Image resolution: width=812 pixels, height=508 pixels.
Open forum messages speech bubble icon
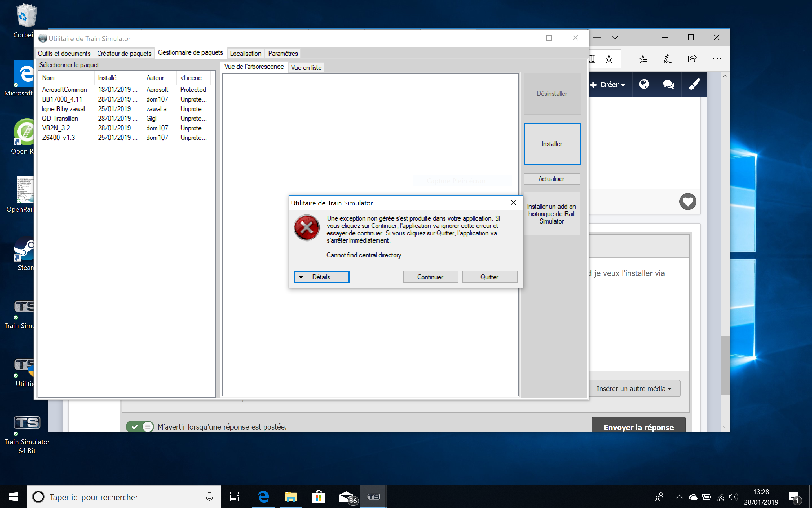click(668, 84)
